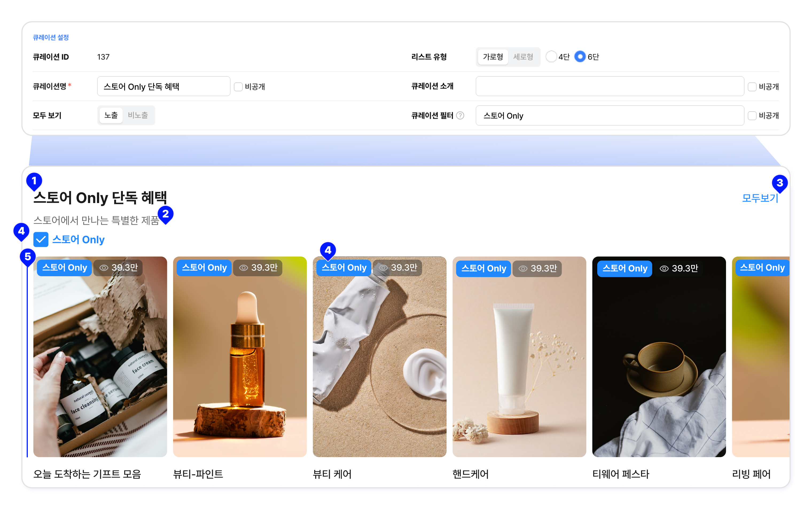Open the 뷰티-파인트 serum thumbnail
The image size is (812, 514).
tap(240, 357)
